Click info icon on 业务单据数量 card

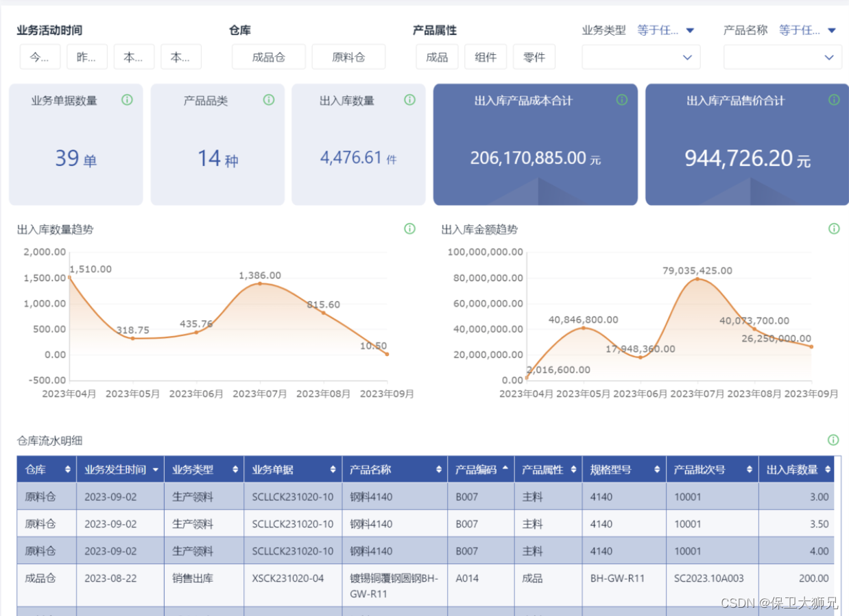(x=127, y=100)
